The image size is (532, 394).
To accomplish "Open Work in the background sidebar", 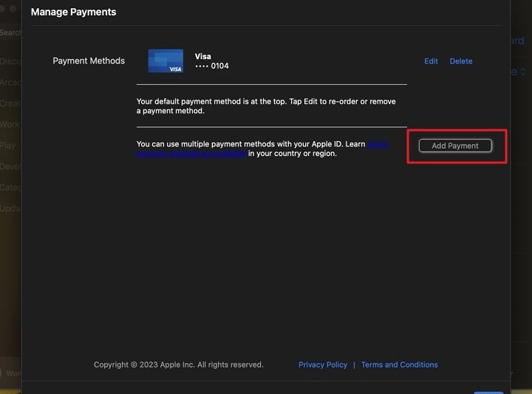I will click(x=10, y=124).
